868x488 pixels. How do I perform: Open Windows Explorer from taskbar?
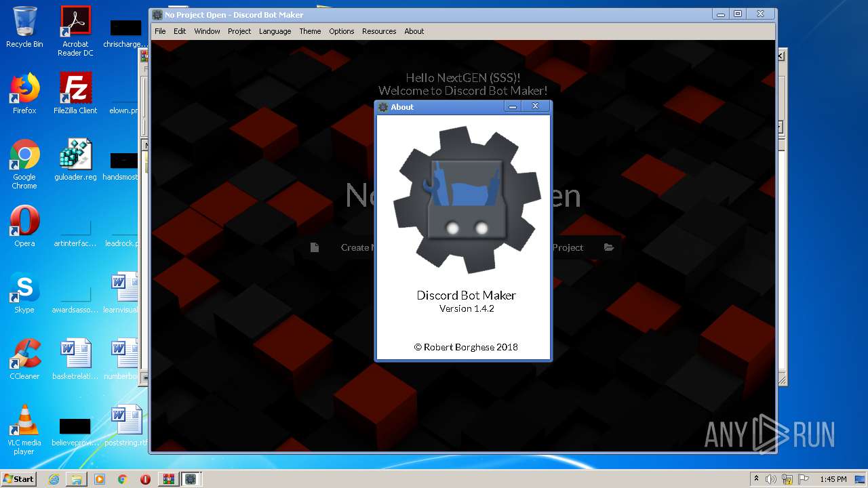[x=77, y=479]
